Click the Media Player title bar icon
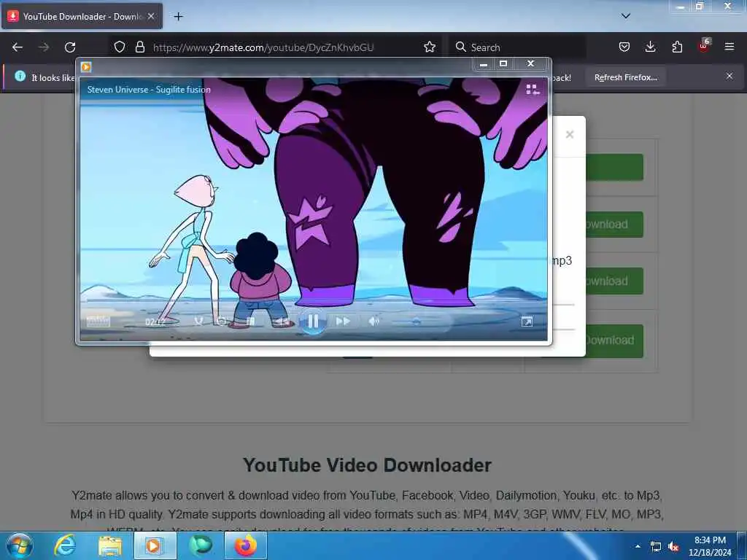747x560 pixels. click(86, 66)
